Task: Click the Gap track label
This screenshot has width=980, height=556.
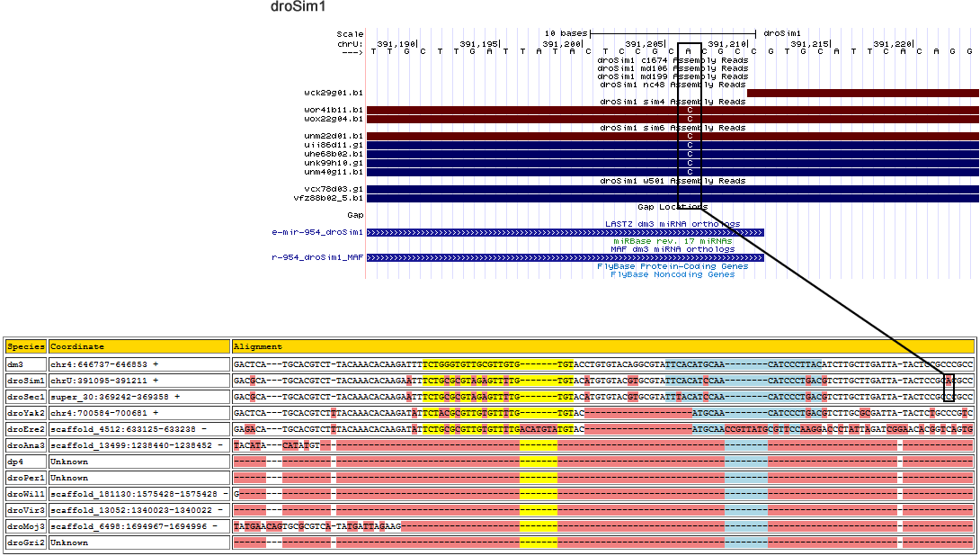Action: click(x=355, y=215)
